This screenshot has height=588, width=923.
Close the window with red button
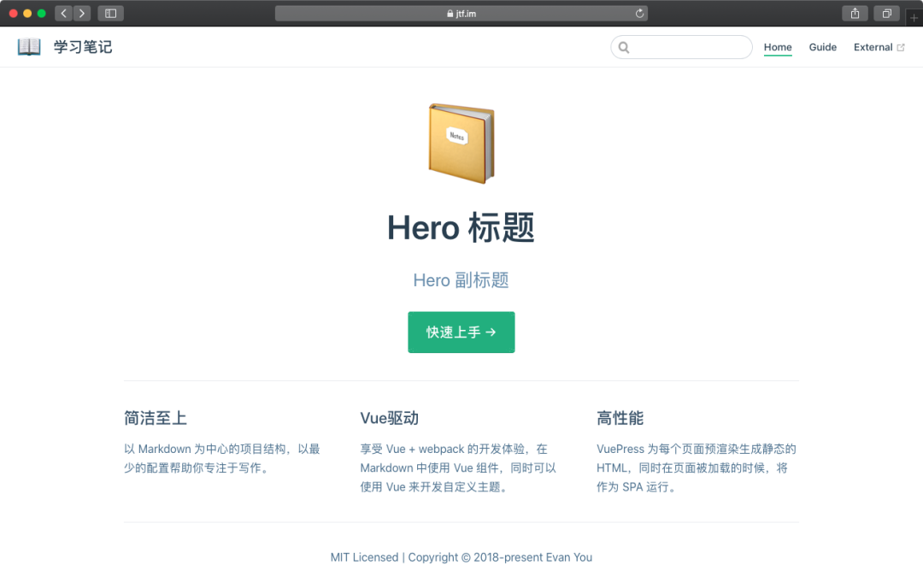coord(13,13)
